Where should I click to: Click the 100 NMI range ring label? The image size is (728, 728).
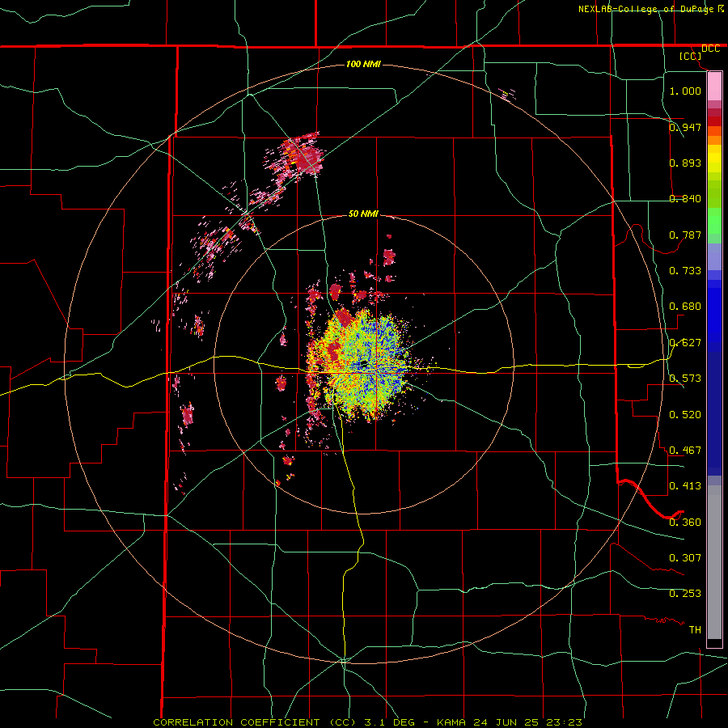tap(363, 64)
